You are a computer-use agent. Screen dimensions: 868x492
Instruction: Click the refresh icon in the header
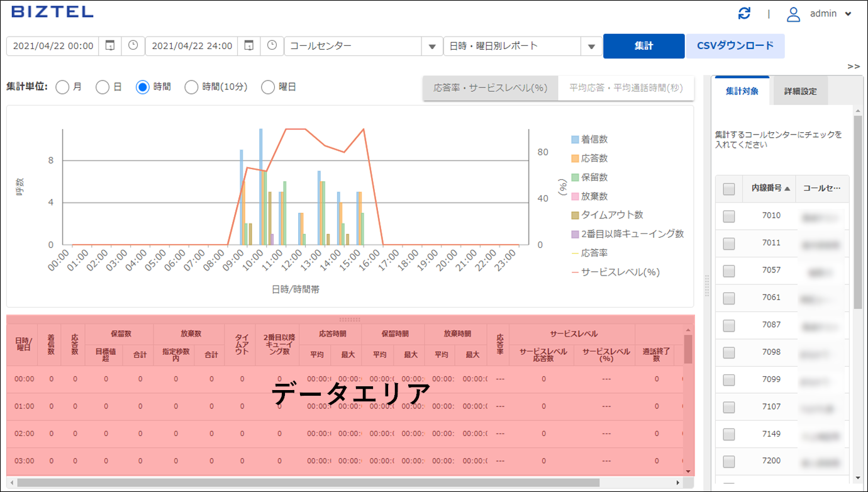744,14
